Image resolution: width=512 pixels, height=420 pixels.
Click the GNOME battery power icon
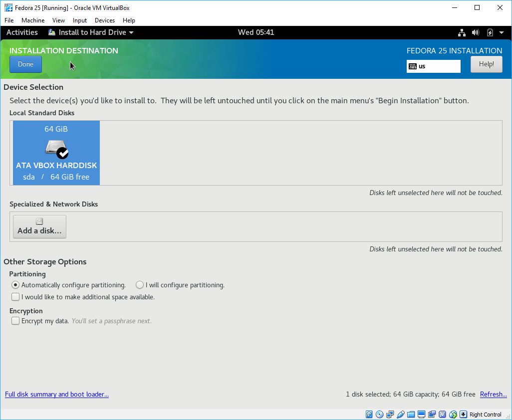[490, 32]
